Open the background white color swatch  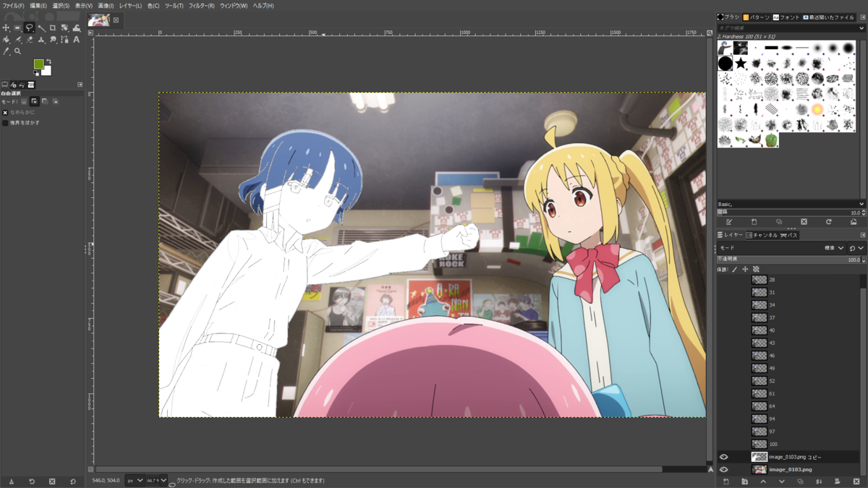(48, 72)
